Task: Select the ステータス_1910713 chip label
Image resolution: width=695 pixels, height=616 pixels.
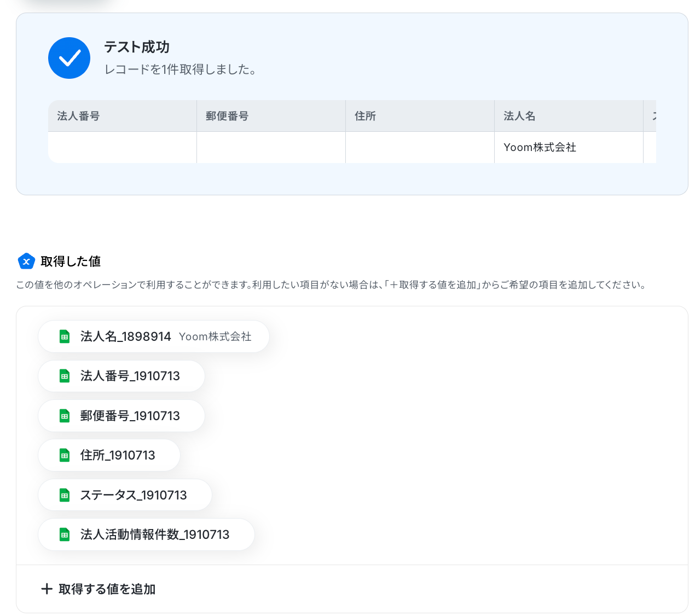Action: 134,495
